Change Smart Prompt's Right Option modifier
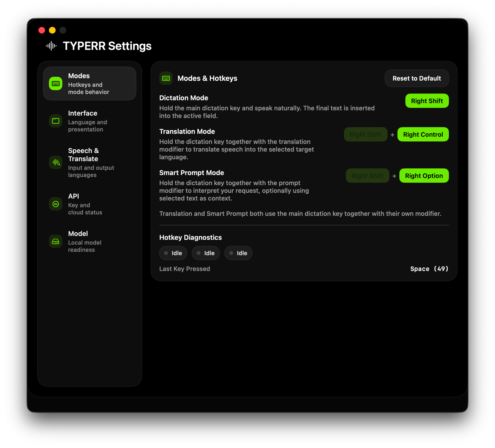 pos(424,176)
